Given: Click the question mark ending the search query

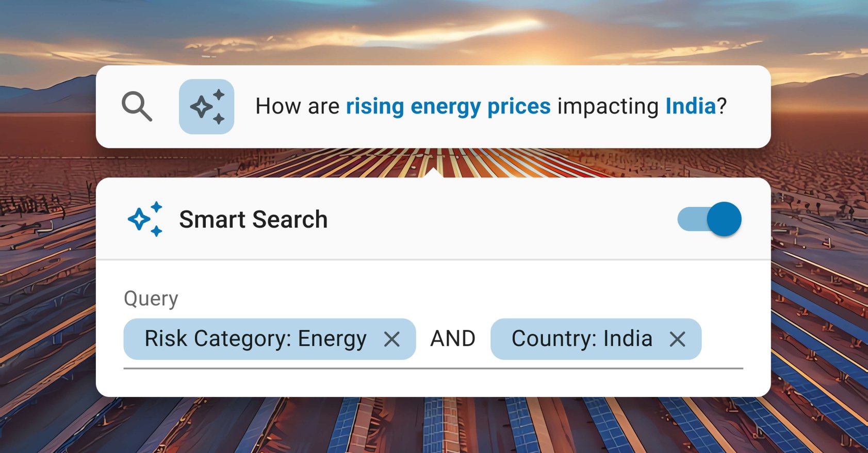Looking at the screenshot, I should coord(722,107).
